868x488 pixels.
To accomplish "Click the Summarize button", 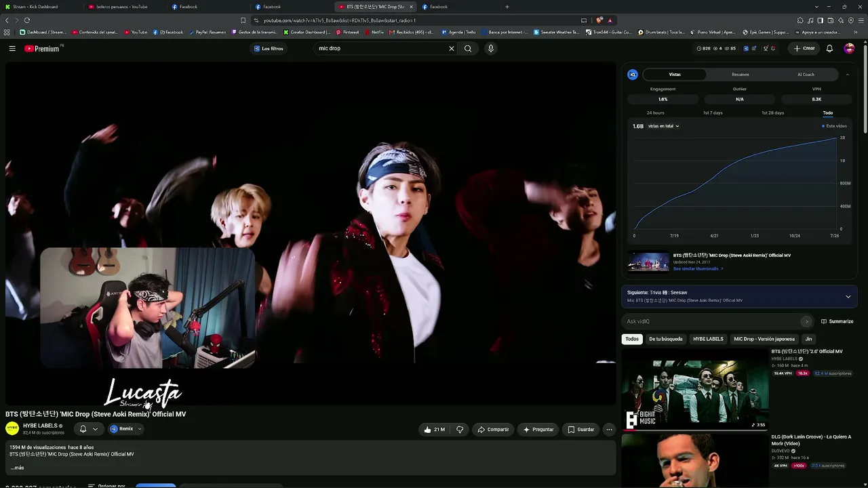I will pyautogui.click(x=837, y=321).
